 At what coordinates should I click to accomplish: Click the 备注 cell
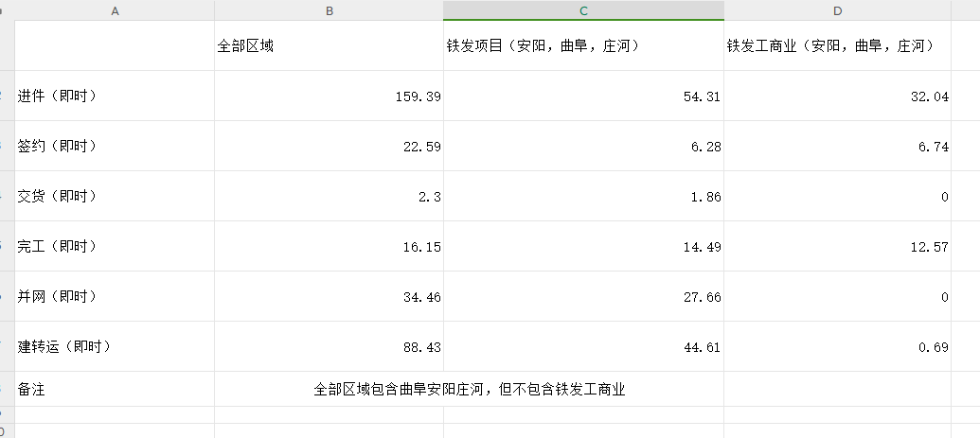[115, 389]
